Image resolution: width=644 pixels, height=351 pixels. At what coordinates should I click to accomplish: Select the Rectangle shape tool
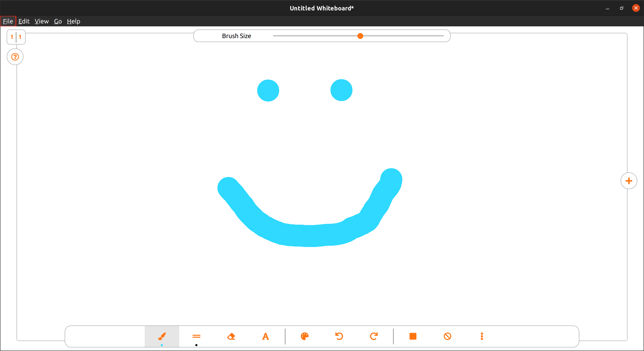tap(413, 336)
